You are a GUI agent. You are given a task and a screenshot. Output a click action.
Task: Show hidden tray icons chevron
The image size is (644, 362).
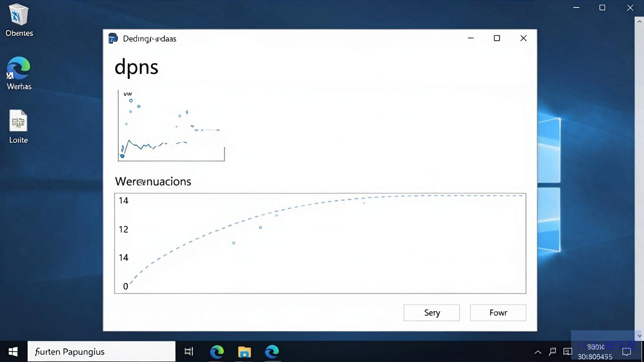click(538, 352)
